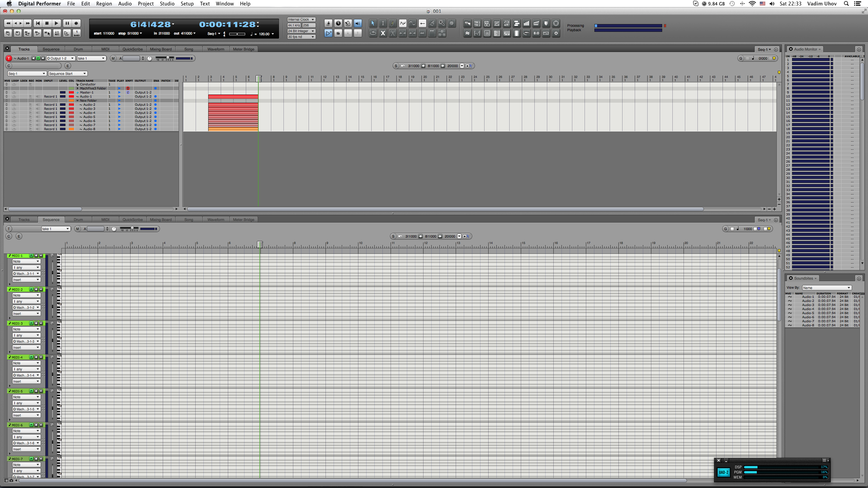Expand the MachFive3 Folder
This screenshot has height=488, width=868.
tap(78, 88)
